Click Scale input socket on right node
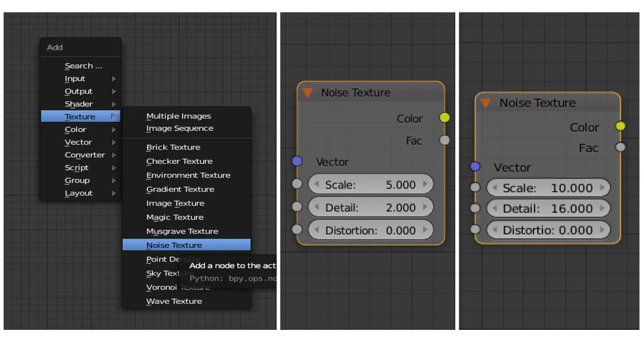The image size is (644, 344). (475, 188)
